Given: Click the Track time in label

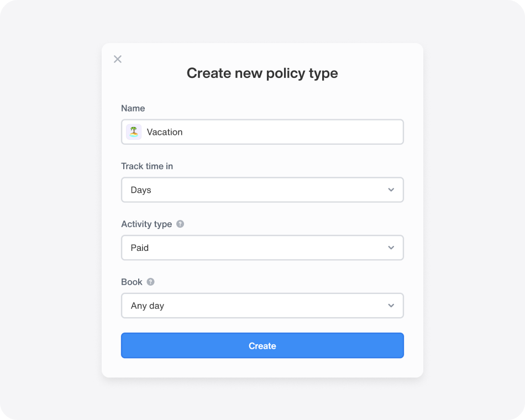Looking at the screenshot, I should [x=147, y=166].
